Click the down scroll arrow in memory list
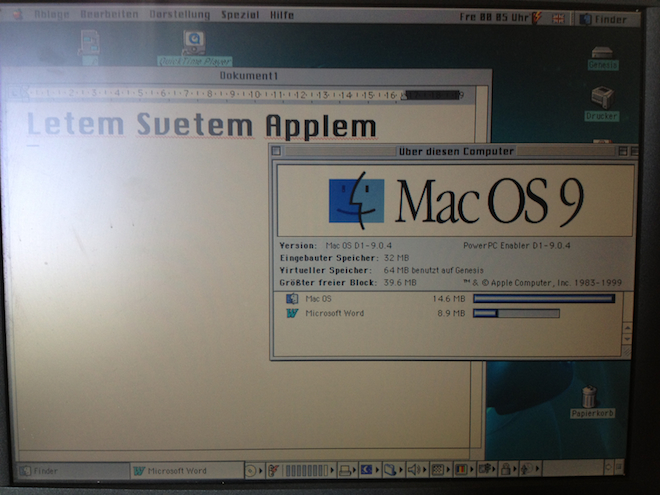This screenshot has width=660, height=495. (x=627, y=339)
